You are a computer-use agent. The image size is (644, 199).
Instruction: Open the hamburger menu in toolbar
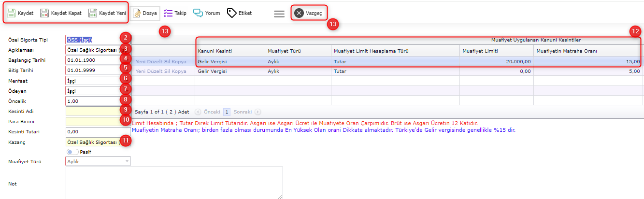coord(279,14)
